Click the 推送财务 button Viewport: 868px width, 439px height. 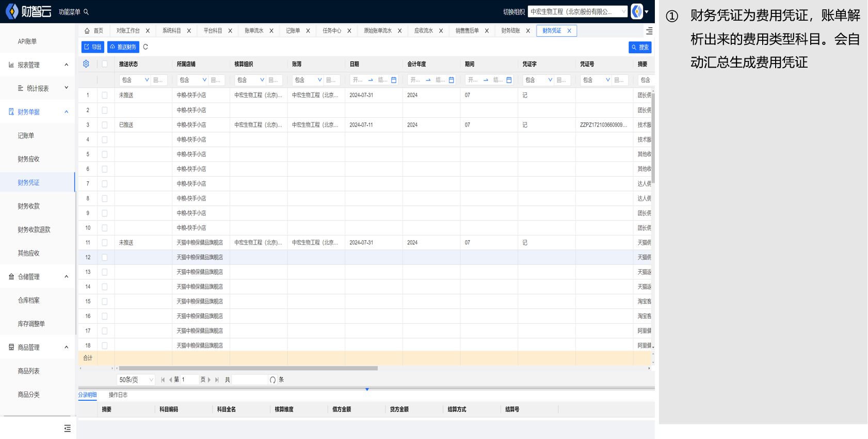pyautogui.click(x=123, y=47)
